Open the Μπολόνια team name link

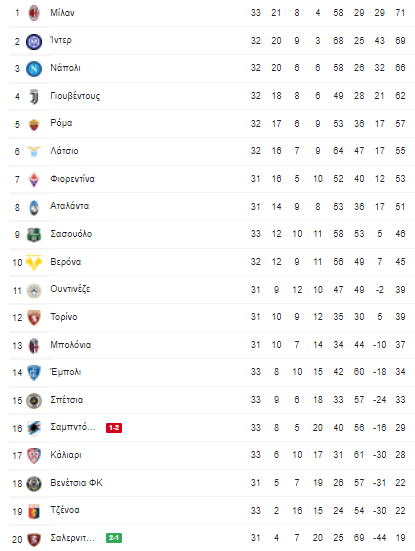(x=71, y=345)
